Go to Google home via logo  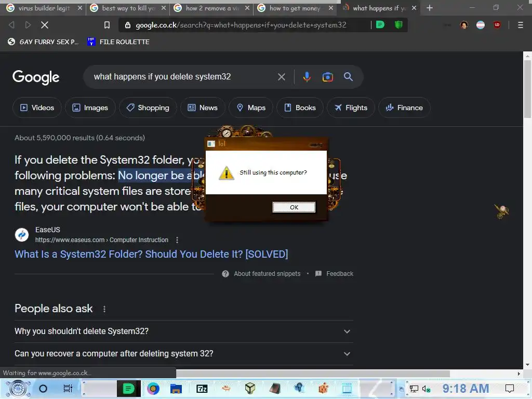coord(36,77)
